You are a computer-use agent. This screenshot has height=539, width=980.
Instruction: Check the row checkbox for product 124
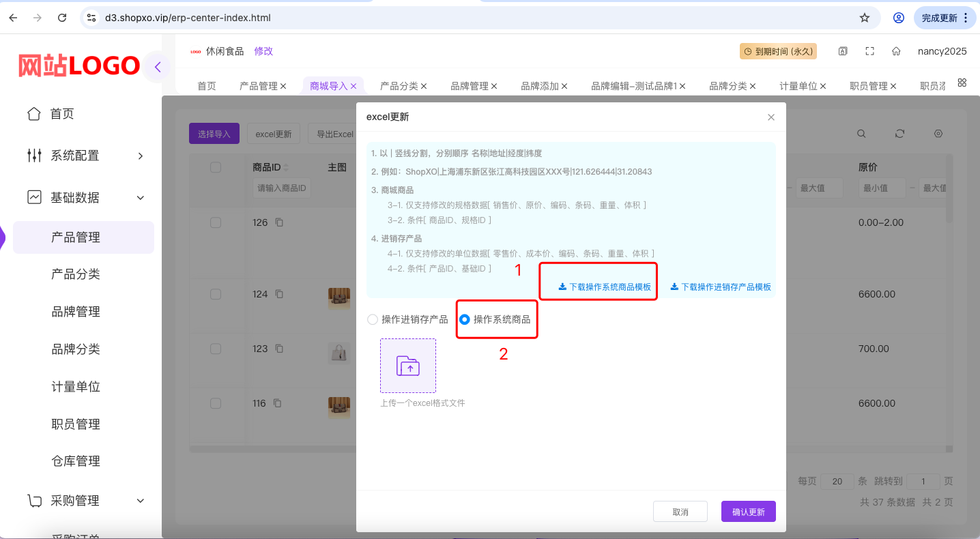tap(216, 294)
